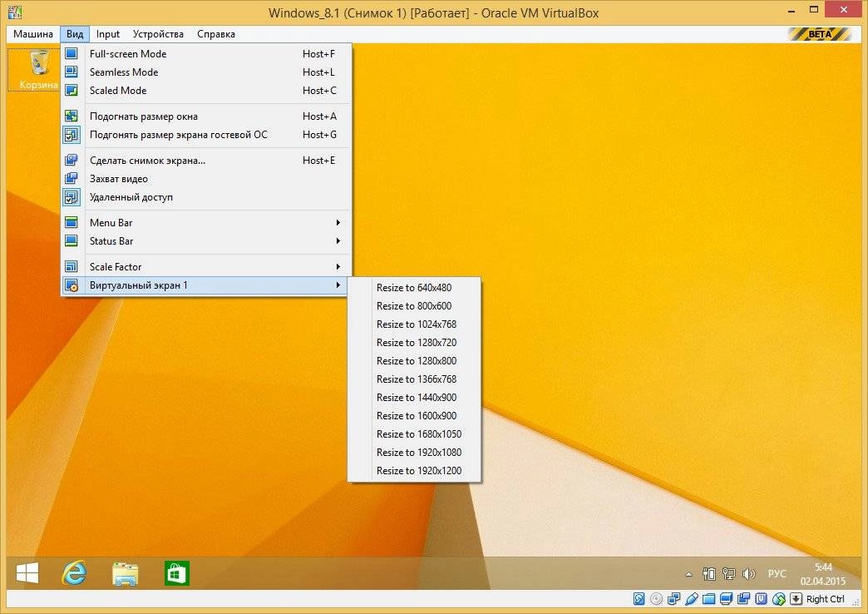Viewport: 868px width, 614px height.
Task: Choose Resize to 1680x1050
Action: 414,434
